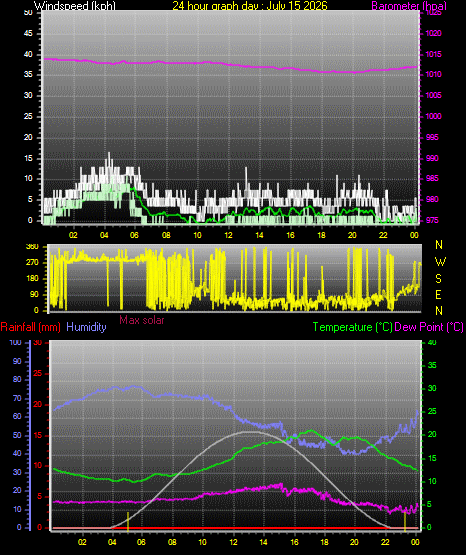
Task: Click the '1005' barometer axis value
Action: coord(433,95)
